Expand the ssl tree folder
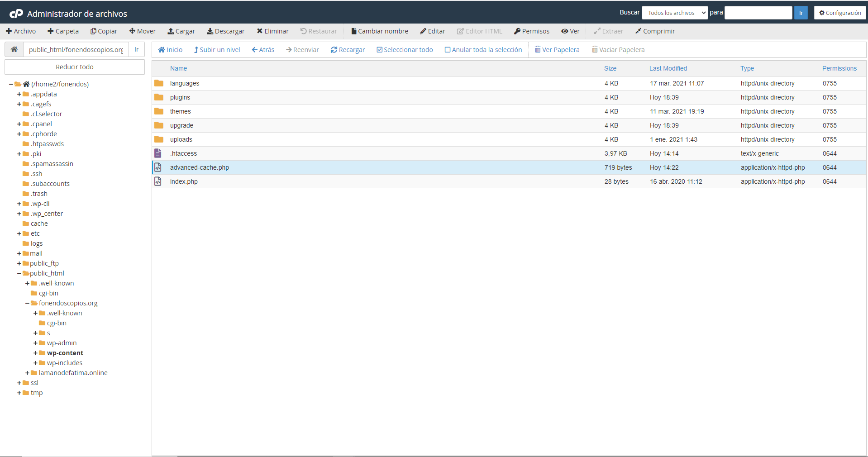The image size is (868, 457). click(19, 383)
